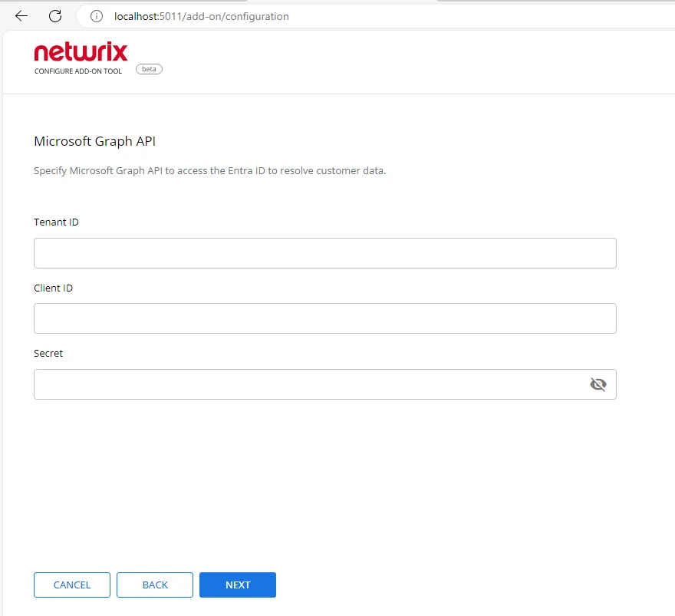Toggle secret visibility eye icon

[598, 384]
